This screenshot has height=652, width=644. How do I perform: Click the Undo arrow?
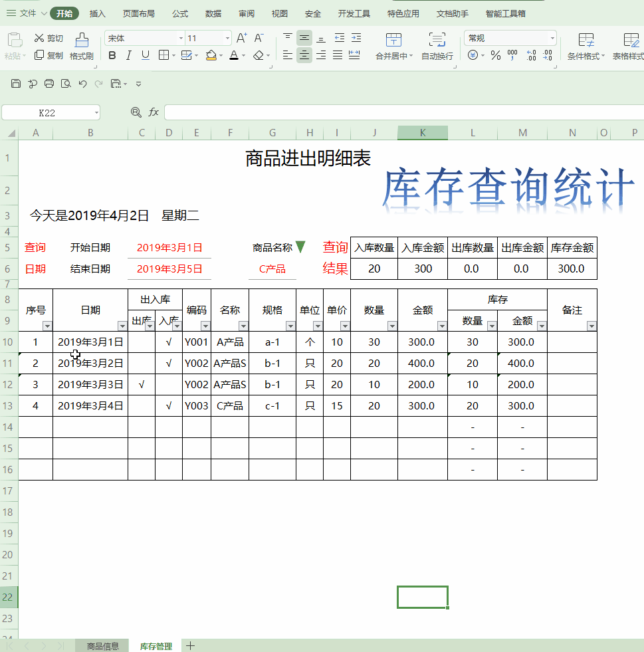82,84
